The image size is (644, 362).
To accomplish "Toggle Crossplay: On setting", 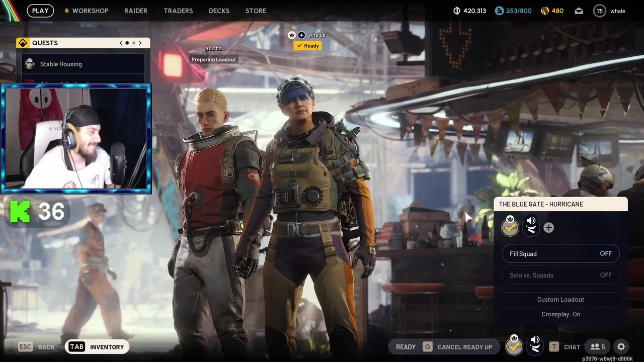I will click(x=560, y=314).
